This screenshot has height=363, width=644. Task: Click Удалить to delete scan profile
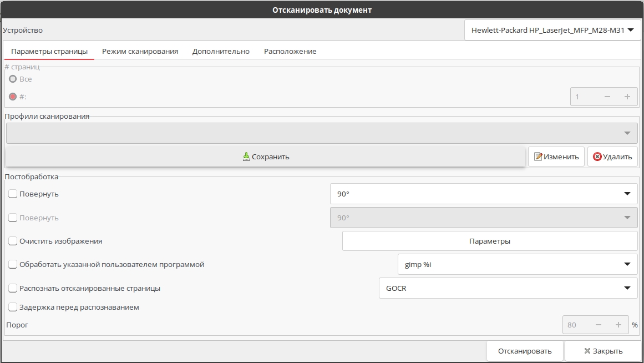tap(612, 157)
